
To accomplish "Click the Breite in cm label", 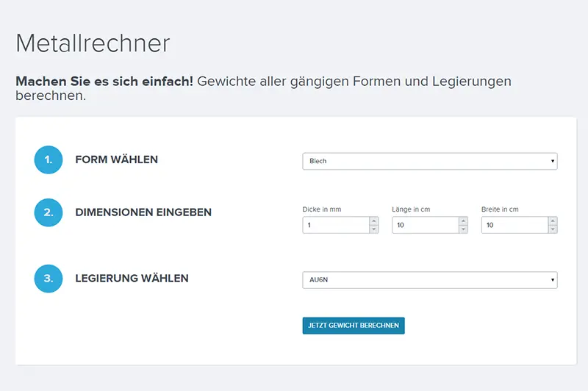I will pyautogui.click(x=500, y=209).
